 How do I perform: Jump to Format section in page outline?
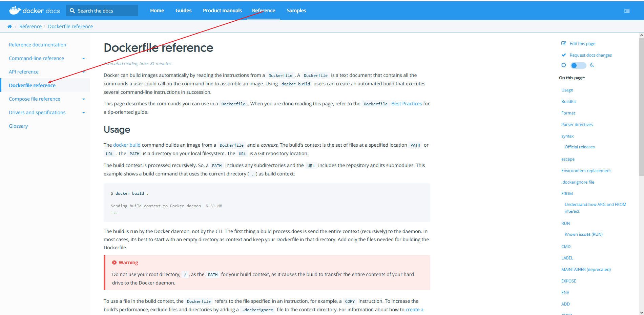568,113
